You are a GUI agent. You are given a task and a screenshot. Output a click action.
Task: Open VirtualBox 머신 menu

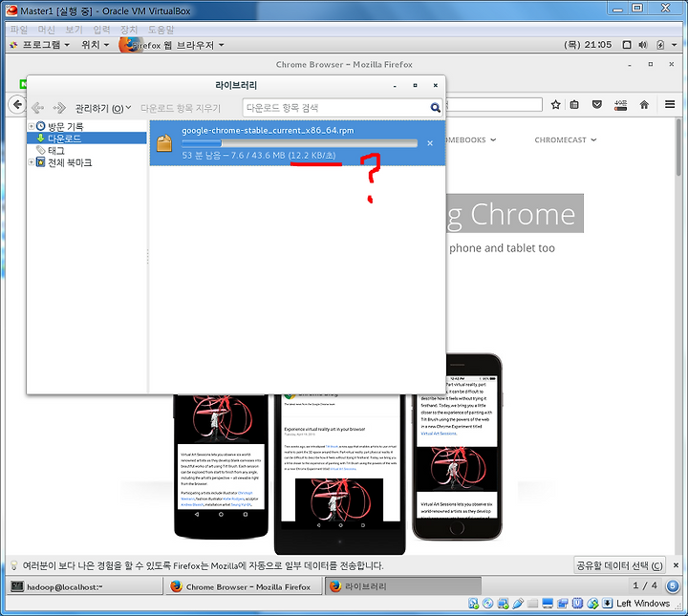pyautogui.click(x=47, y=30)
